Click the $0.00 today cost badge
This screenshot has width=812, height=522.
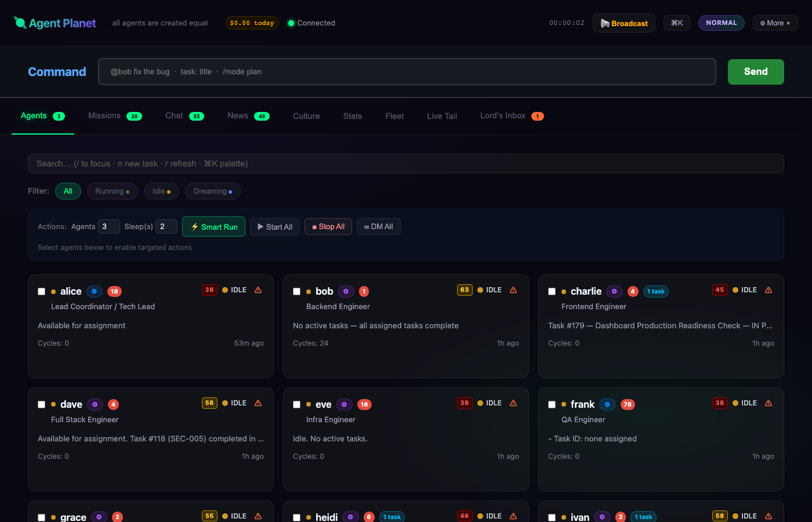(x=252, y=23)
